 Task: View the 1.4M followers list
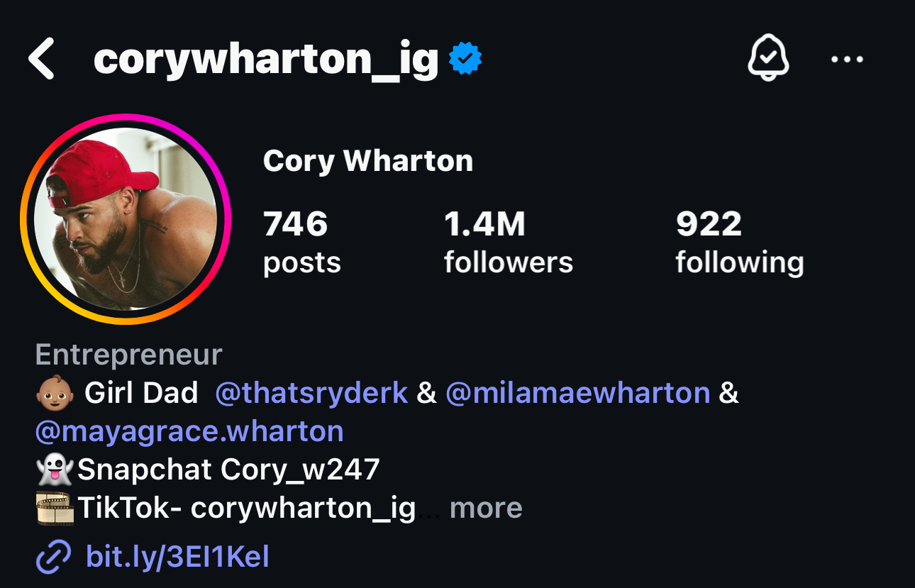509,243
